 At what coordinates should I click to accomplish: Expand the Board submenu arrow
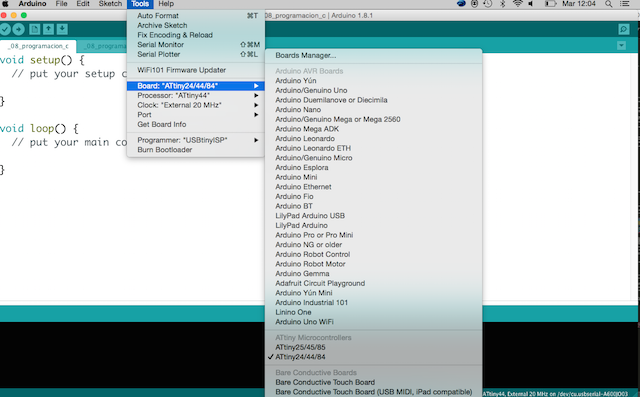(256, 86)
